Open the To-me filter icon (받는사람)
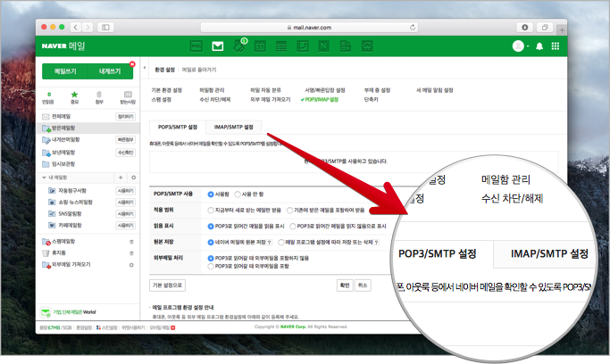Viewport: 610px width, 364px height. (128, 98)
